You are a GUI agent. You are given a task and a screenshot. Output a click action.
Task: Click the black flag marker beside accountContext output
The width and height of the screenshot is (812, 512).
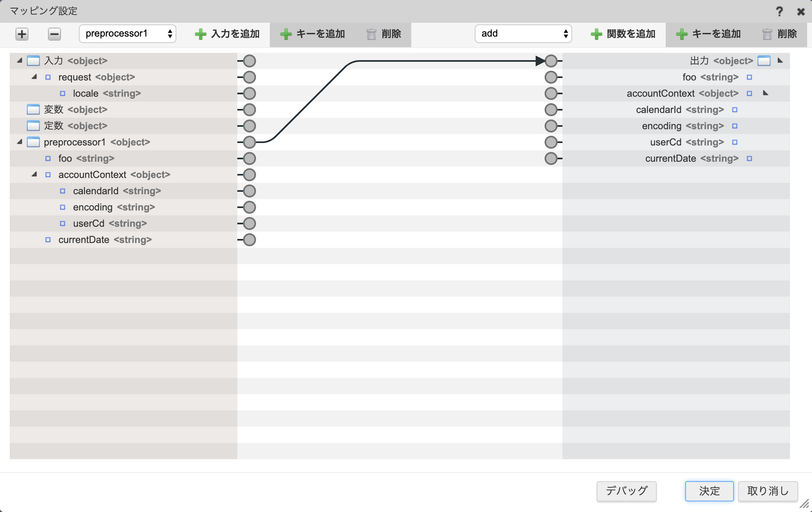pos(766,93)
